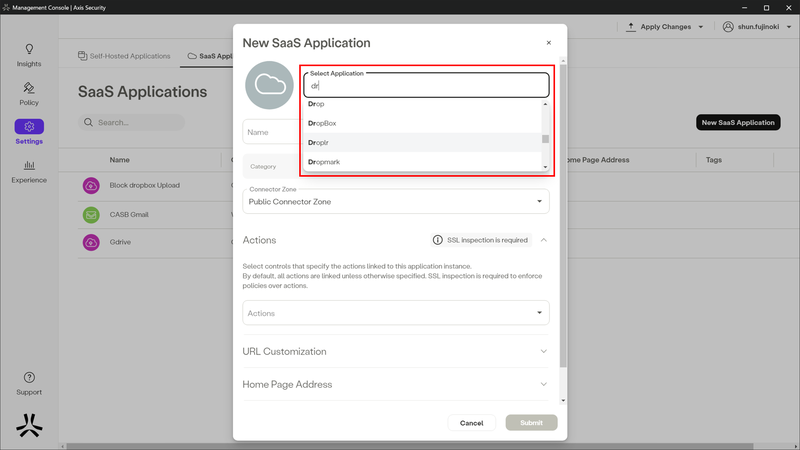Expand the Home Page Address section
Screen dimensions: 800x450
point(395,384)
